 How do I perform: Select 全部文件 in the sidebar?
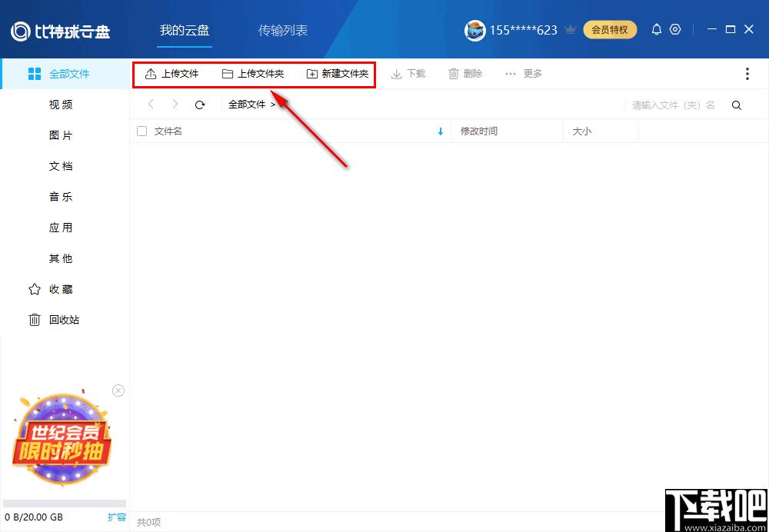[x=65, y=74]
